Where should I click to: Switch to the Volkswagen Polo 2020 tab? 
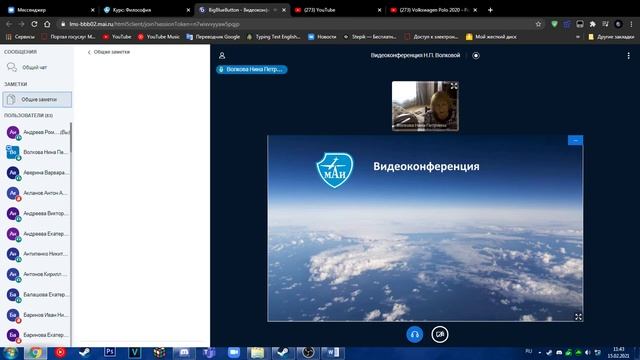coord(432,10)
